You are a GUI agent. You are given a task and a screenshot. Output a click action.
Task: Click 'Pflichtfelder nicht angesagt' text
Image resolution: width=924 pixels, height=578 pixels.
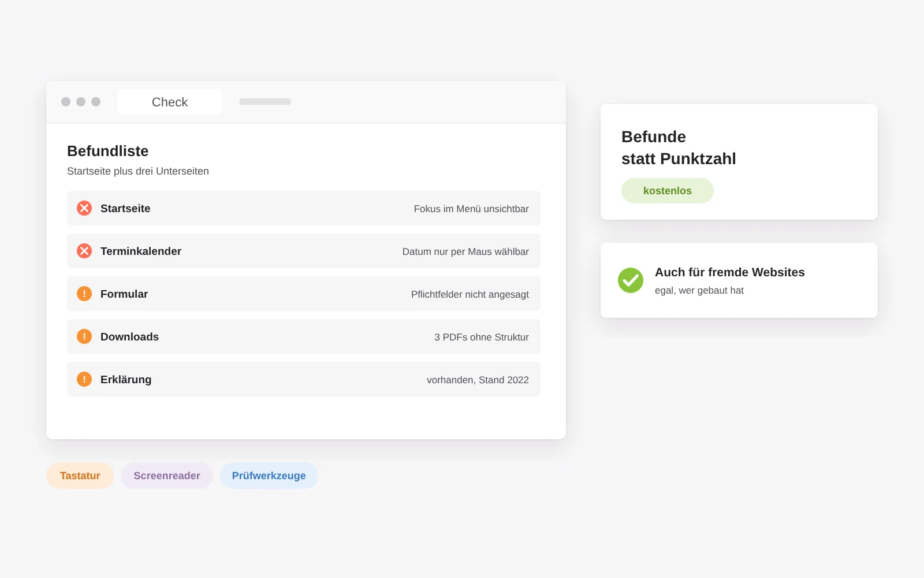[x=470, y=294]
